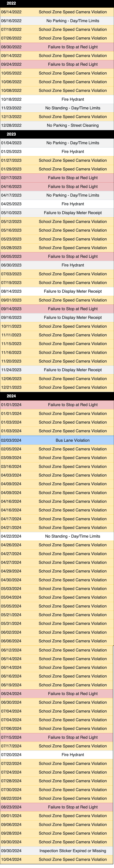Select the 10/04/2024 School Zone Speed Camera row
This screenshot has width=114, height=868.
[57, 859]
